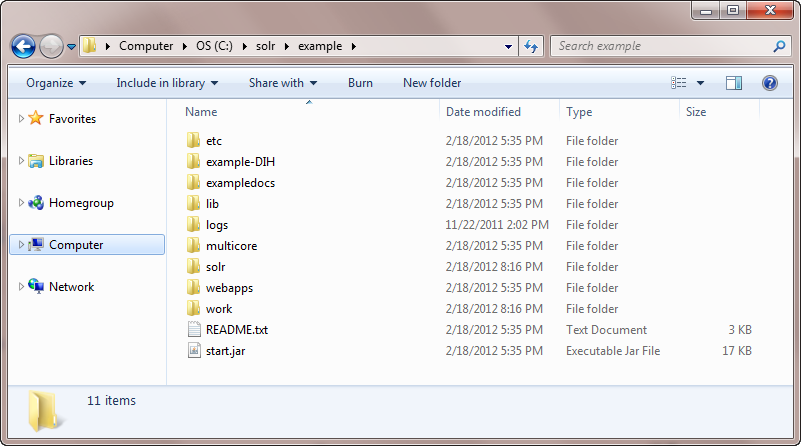801x446 pixels.
Task: Change your view icon button
Action: pyautogui.click(x=678, y=83)
